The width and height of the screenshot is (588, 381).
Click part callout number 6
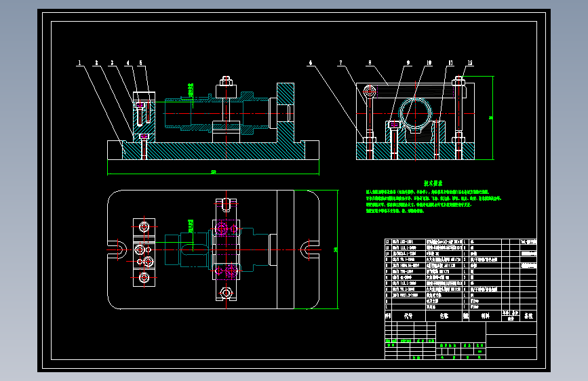point(311,62)
